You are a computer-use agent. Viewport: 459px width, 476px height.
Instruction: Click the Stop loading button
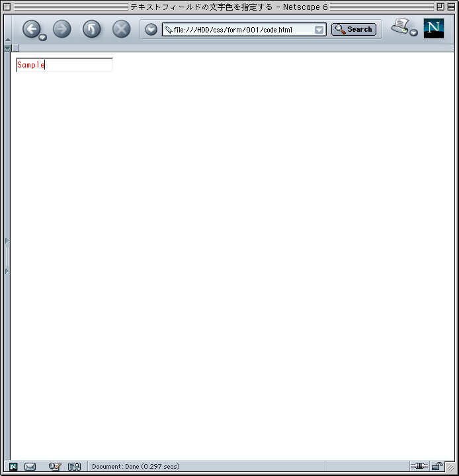[x=121, y=29]
